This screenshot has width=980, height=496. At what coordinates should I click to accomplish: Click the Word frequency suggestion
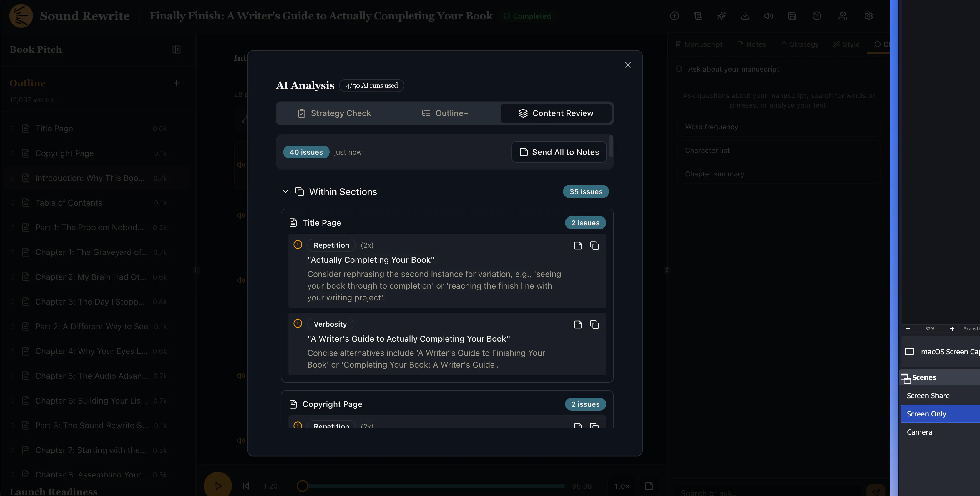point(779,127)
